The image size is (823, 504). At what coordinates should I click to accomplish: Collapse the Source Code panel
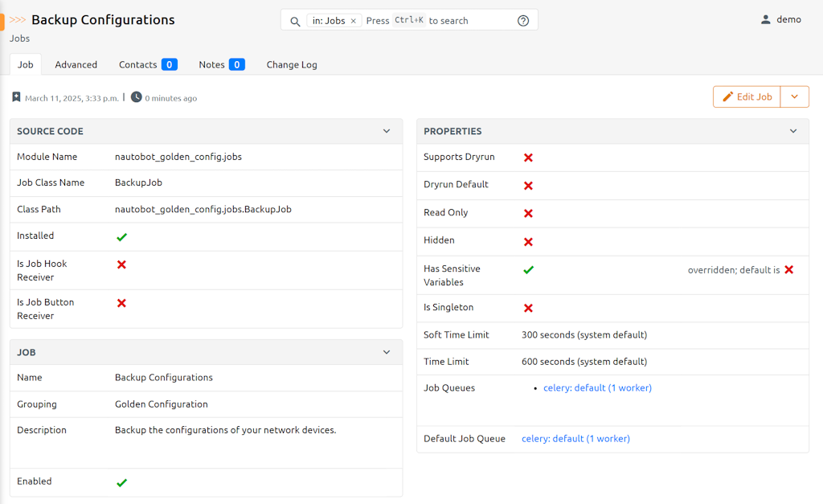click(387, 131)
